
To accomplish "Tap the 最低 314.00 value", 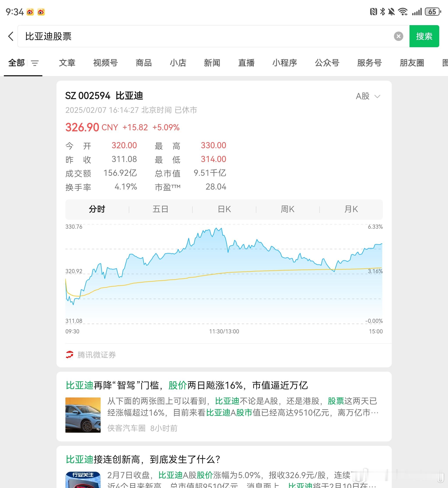I will coord(213,159).
